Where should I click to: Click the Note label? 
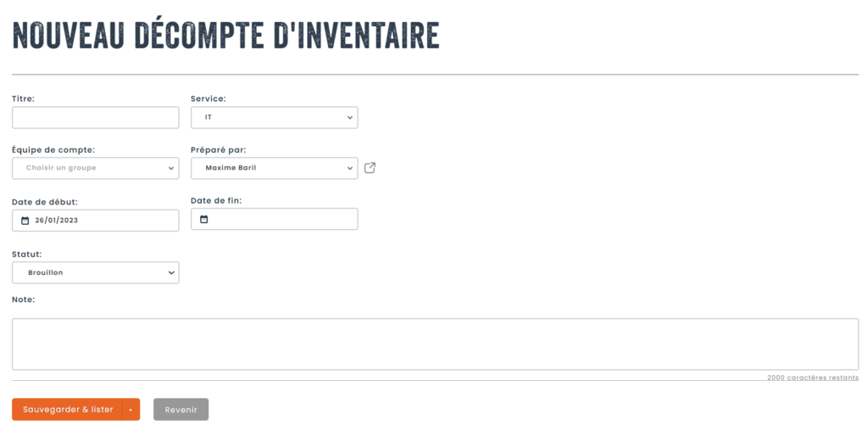(x=23, y=299)
